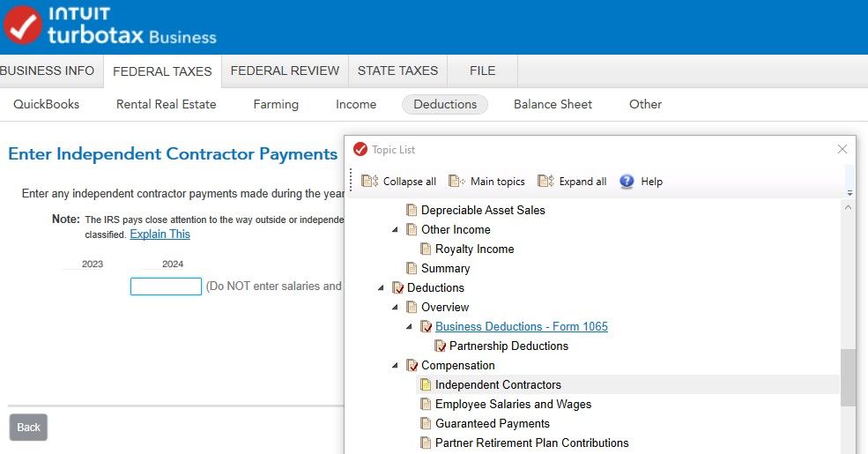Click the 2024 column header

173,264
